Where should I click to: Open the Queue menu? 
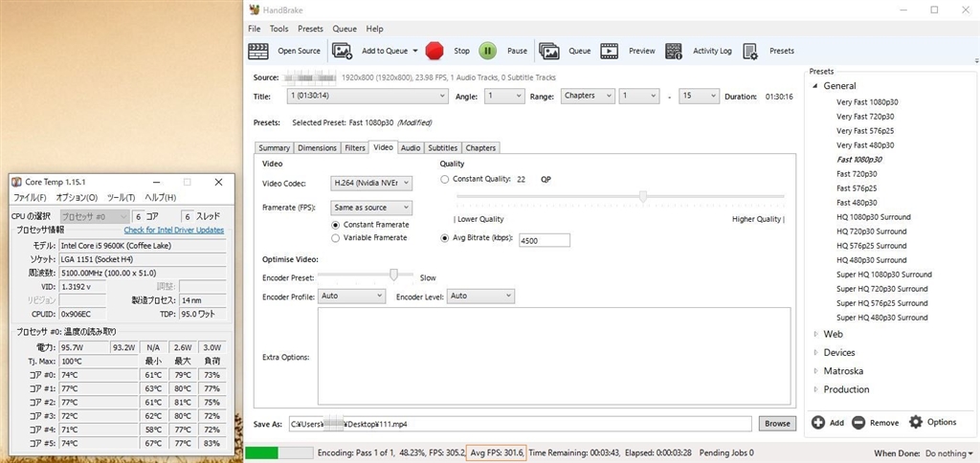click(x=345, y=29)
